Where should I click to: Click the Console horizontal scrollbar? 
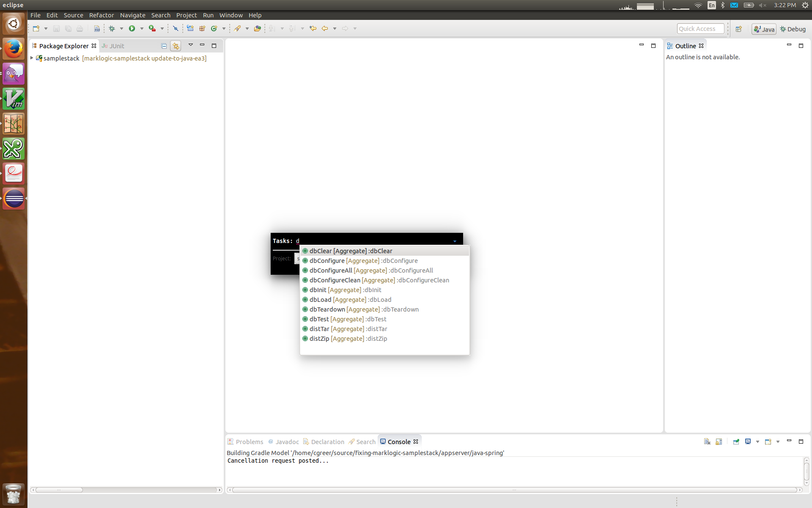[514, 490]
